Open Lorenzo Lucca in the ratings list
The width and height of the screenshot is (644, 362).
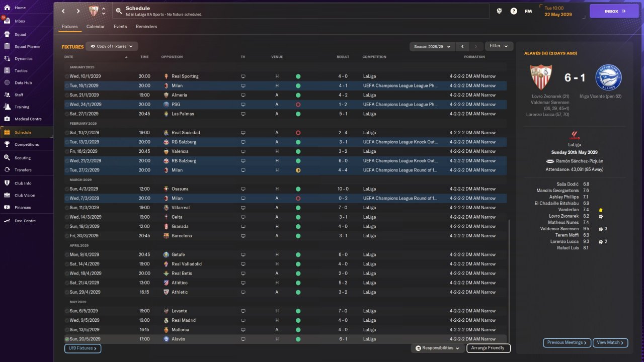(565, 242)
